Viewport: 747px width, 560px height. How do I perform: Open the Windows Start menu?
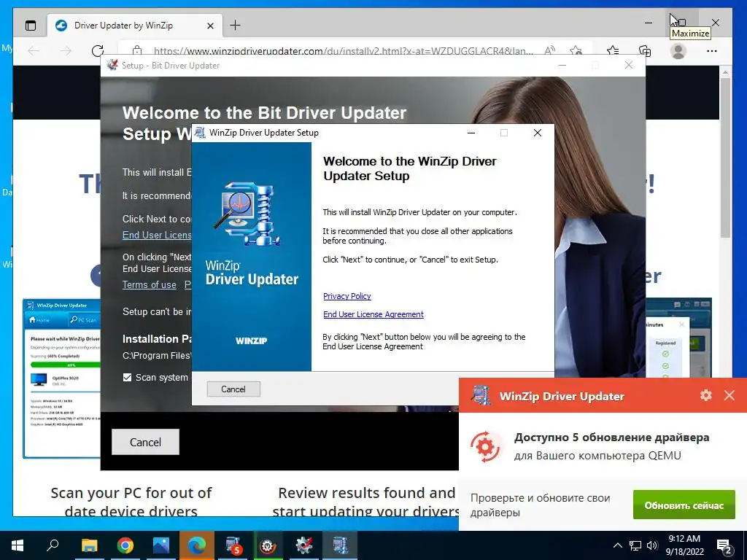pos(18,545)
